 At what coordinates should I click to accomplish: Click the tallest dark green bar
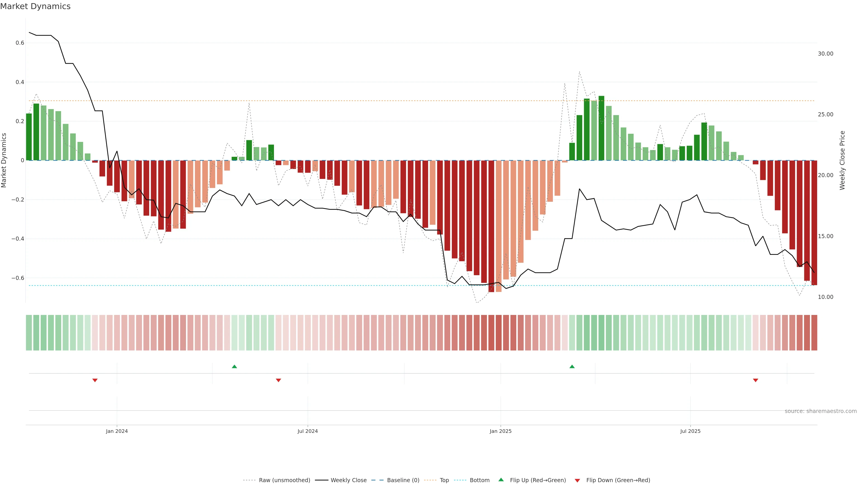pyautogui.click(x=601, y=128)
